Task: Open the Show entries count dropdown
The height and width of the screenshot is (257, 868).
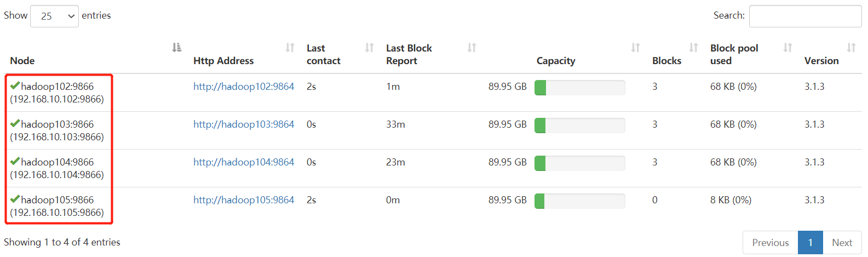Action: coord(55,16)
